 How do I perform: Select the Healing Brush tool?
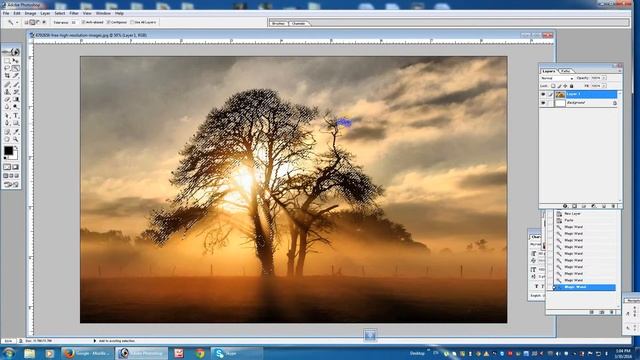[x=7, y=84]
